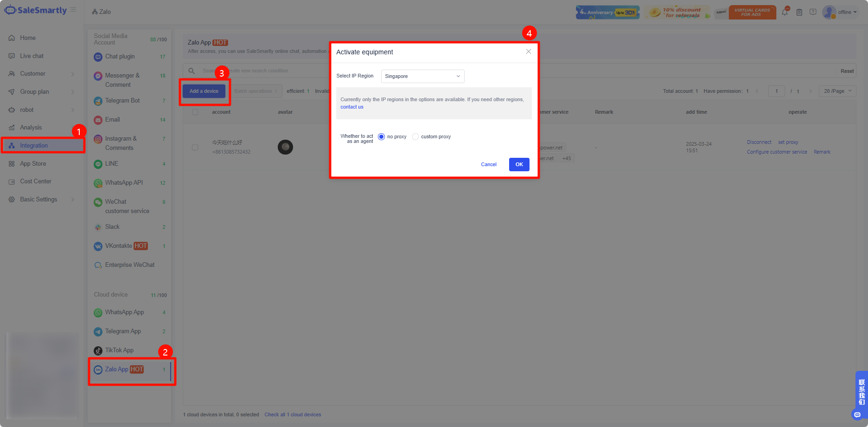Screen dimensions: 868x427
Task: Click the Telegram Bot channel icon
Action: click(98, 101)
